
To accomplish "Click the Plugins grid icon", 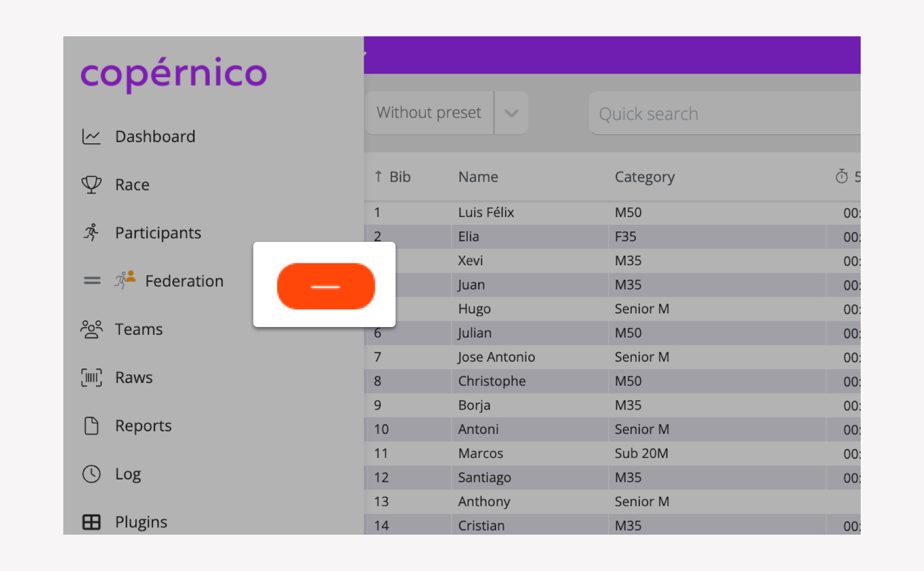I will click(91, 522).
